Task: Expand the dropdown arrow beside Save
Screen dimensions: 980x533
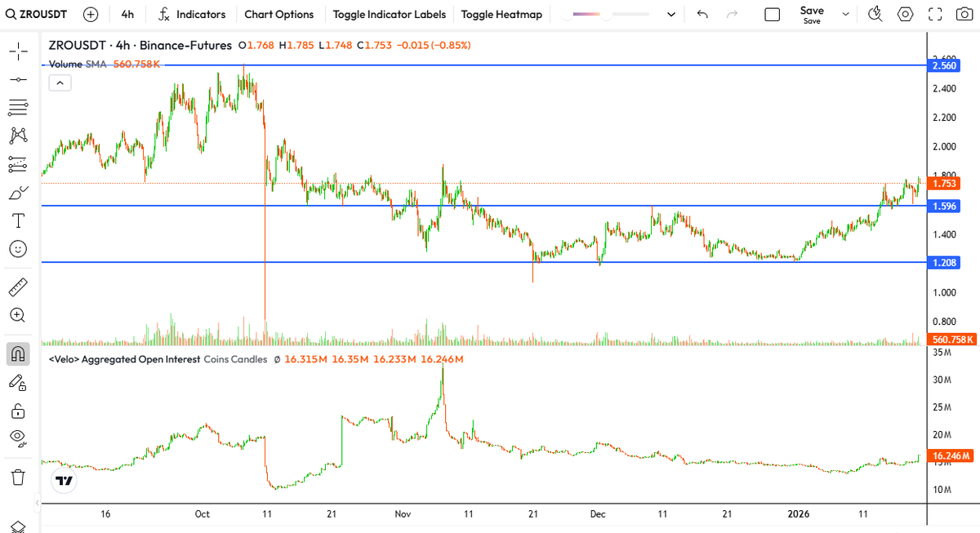Action: tap(845, 15)
